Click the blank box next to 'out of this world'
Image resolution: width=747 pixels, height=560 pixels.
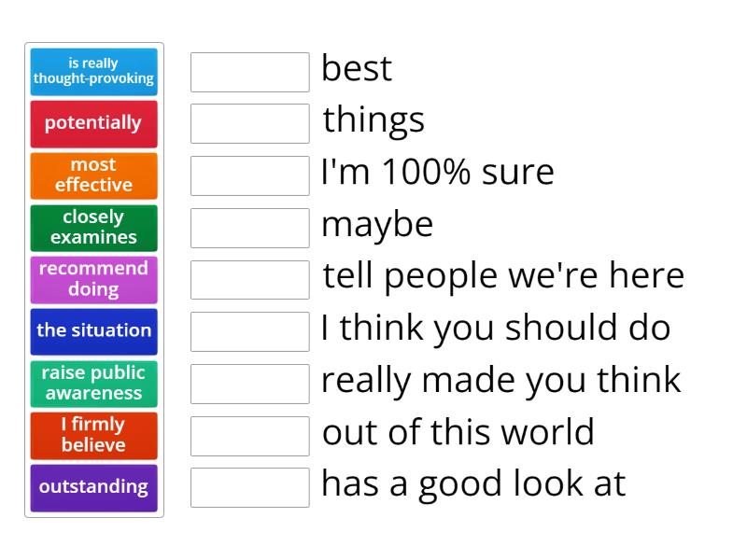(250, 436)
